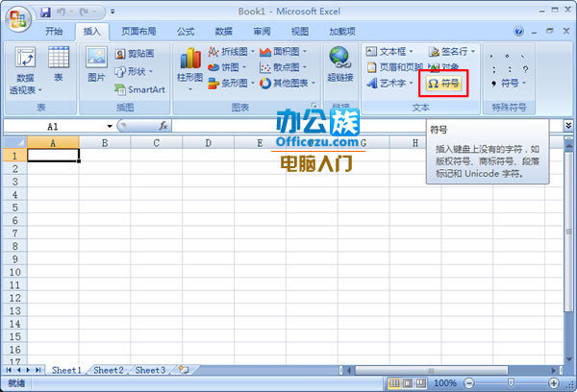
Task: Expand the formula bar chevron
Action: pos(568,126)
